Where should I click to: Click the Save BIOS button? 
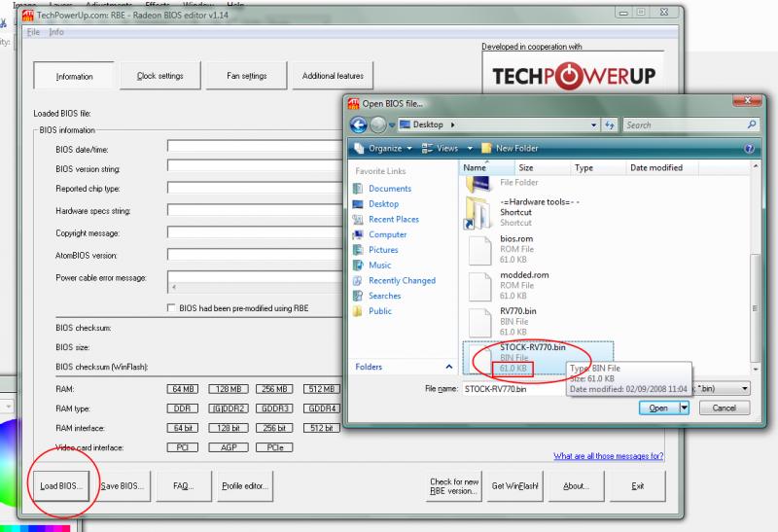tap(123, 486)
